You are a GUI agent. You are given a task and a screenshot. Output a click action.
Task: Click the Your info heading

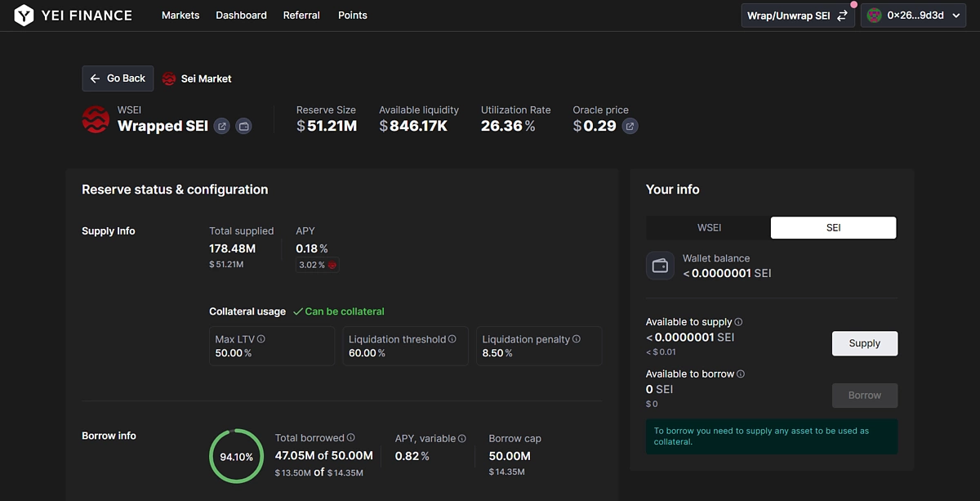[x=673, y=190]
